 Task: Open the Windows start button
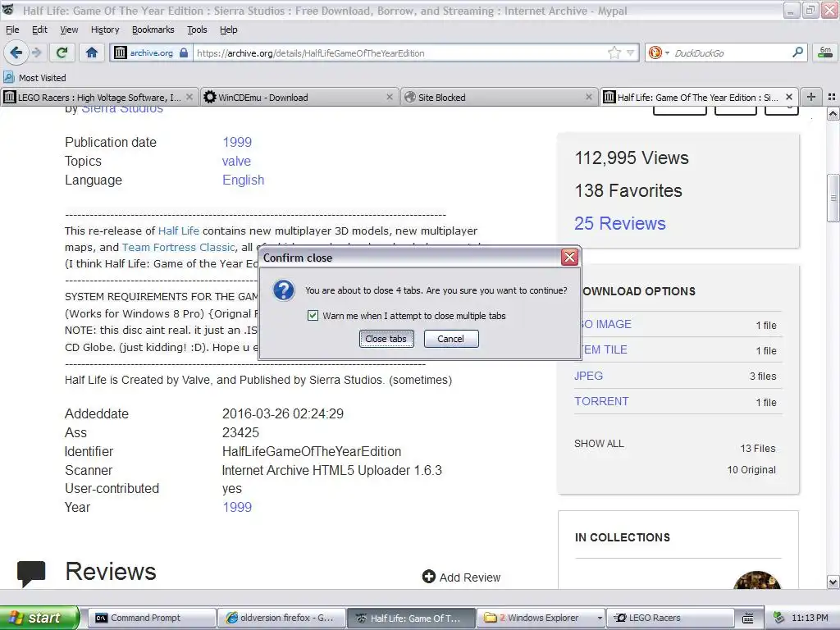point(39,618)
